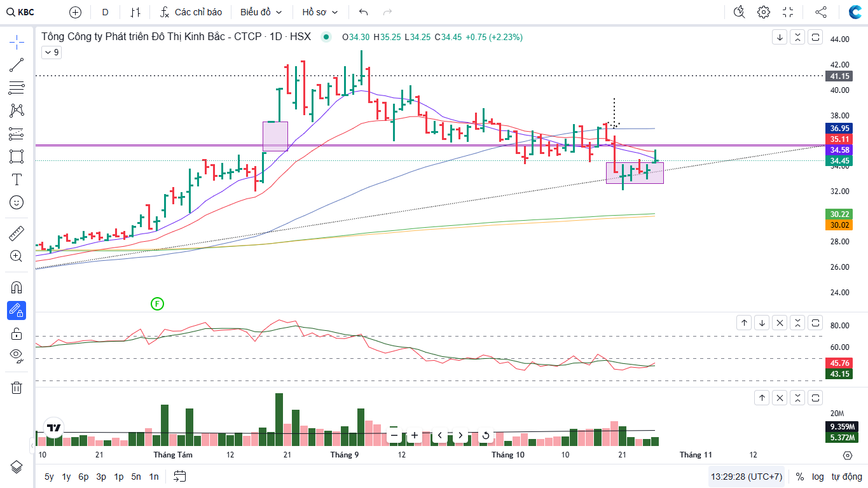The image size is (868, 488).
Task: Toggle log scale on price axis
Action: click(x=818, y=477)
